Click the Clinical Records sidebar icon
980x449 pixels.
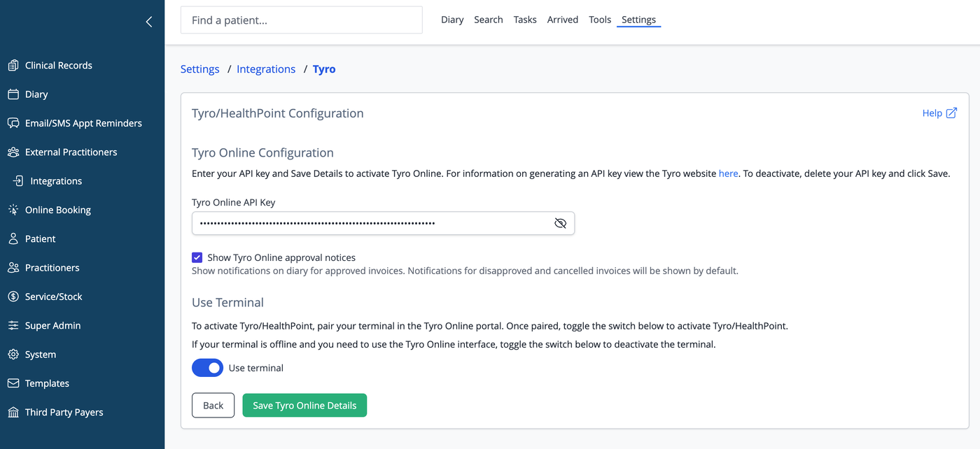coord(13,66)
